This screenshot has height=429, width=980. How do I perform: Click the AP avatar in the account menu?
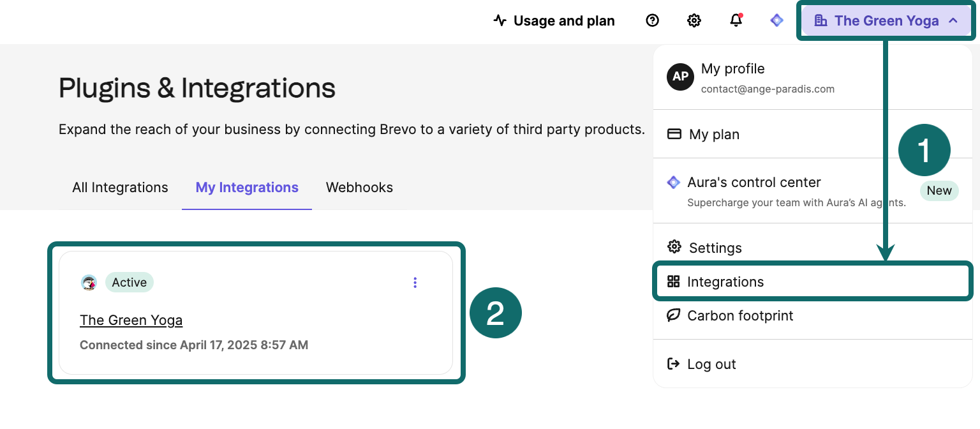tap(680, 77)
